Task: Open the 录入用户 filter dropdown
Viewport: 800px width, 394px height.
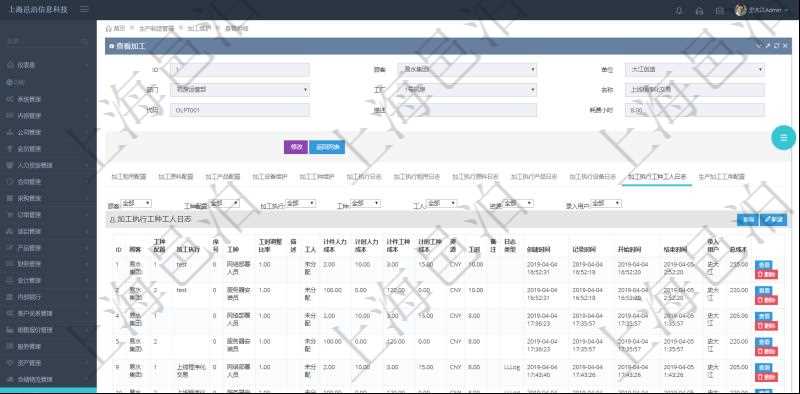Action: click(606, 203)
